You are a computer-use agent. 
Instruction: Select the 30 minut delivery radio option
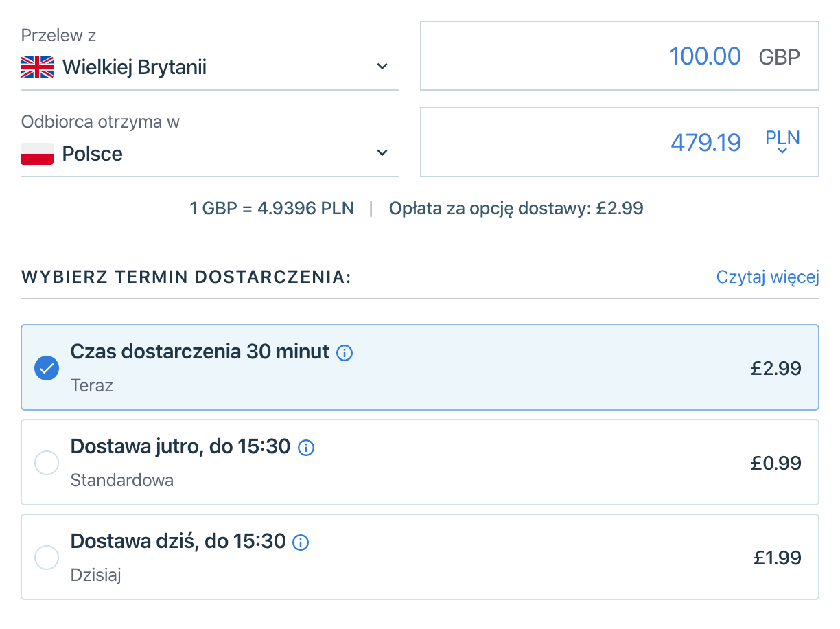pos(47,368)
